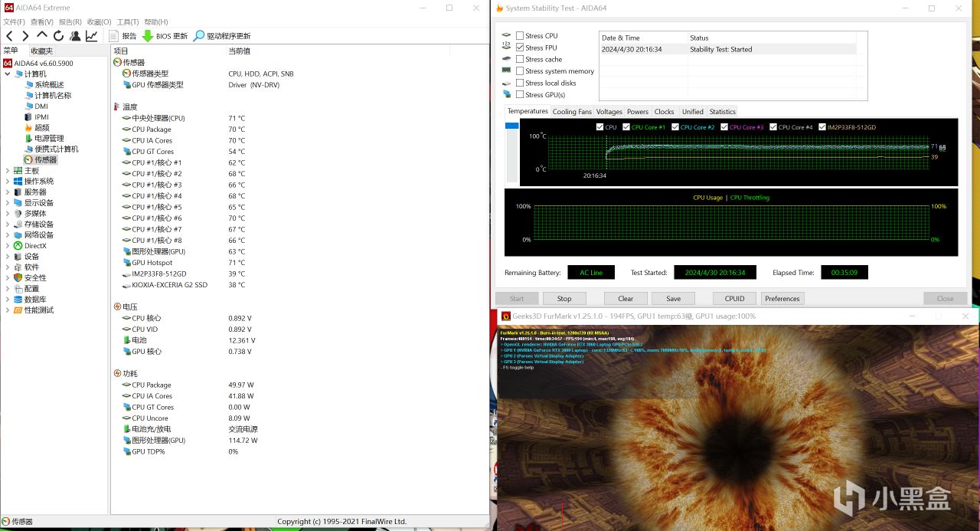The width and height of the screenshot is (980, 531).
Task: Open the 文件(F) menu
Action: point(14,22)
